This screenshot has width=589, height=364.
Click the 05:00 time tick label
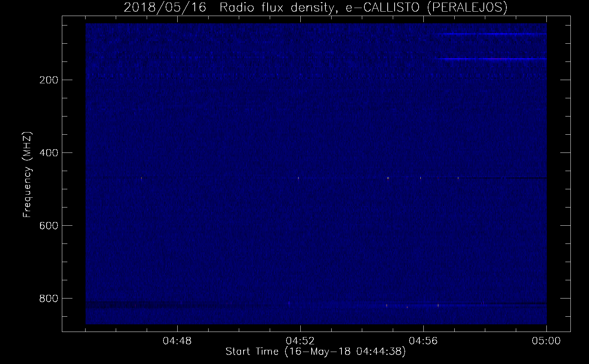tap(546, 341)
